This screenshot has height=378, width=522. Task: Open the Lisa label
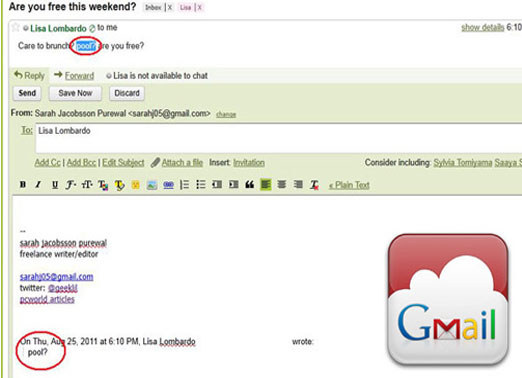(x=185, y=7)
